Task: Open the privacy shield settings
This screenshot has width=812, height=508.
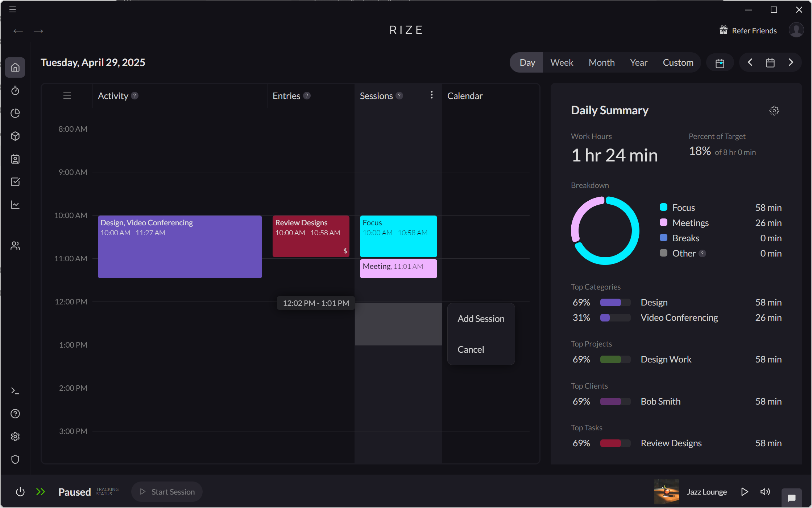Action: [x=15, y=459]
